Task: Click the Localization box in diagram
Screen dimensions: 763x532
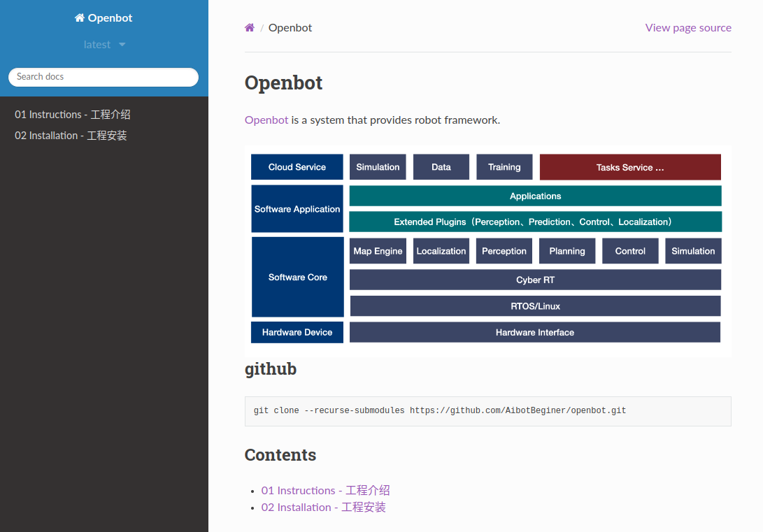Action: coord(441,251)
